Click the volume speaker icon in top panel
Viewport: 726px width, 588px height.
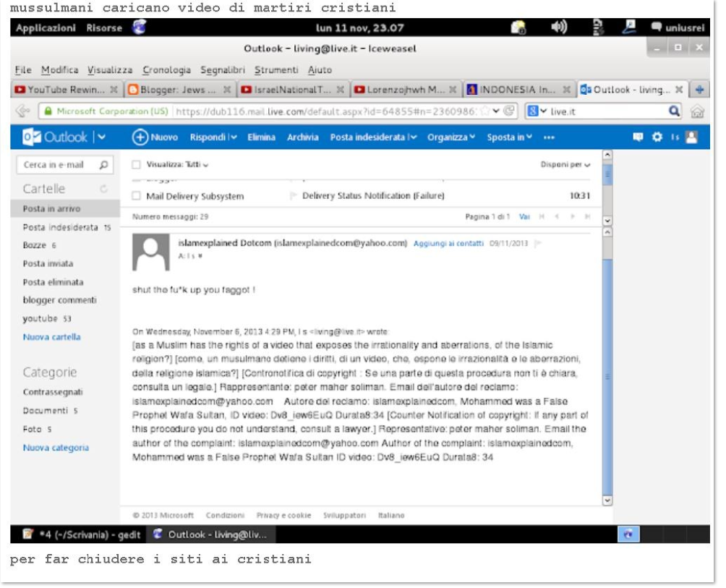[x=559, y=27]
